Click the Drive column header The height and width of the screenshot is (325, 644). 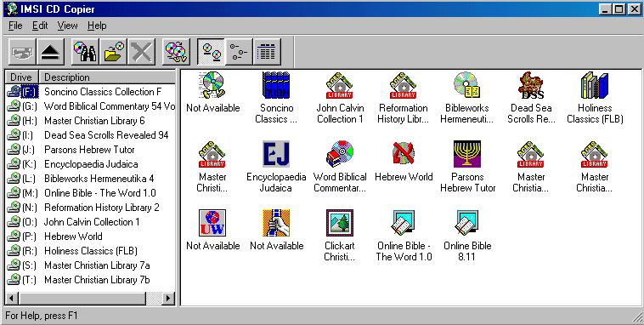click(x=21, y=77)
